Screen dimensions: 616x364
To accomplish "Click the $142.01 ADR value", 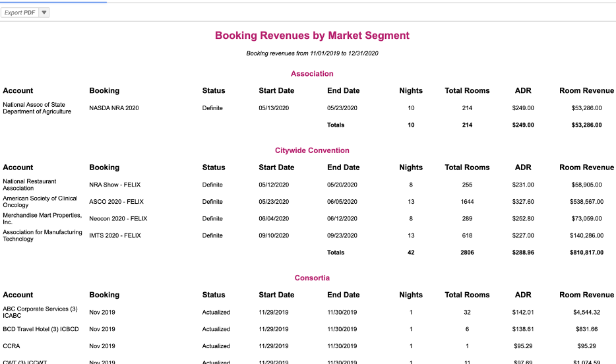I will click(x=523, y=312).
